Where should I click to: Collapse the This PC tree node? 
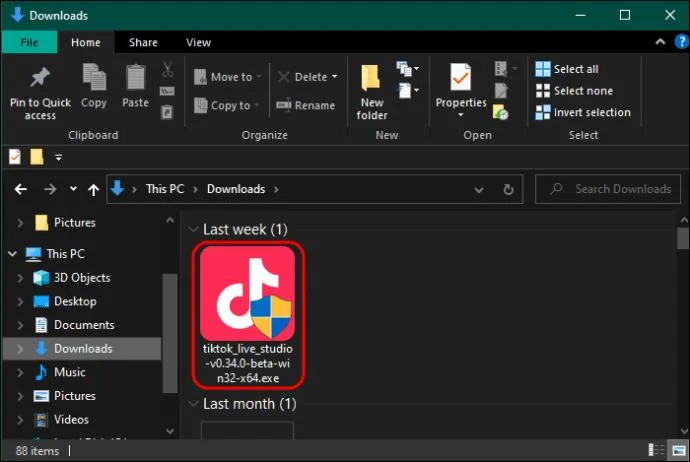12,254
